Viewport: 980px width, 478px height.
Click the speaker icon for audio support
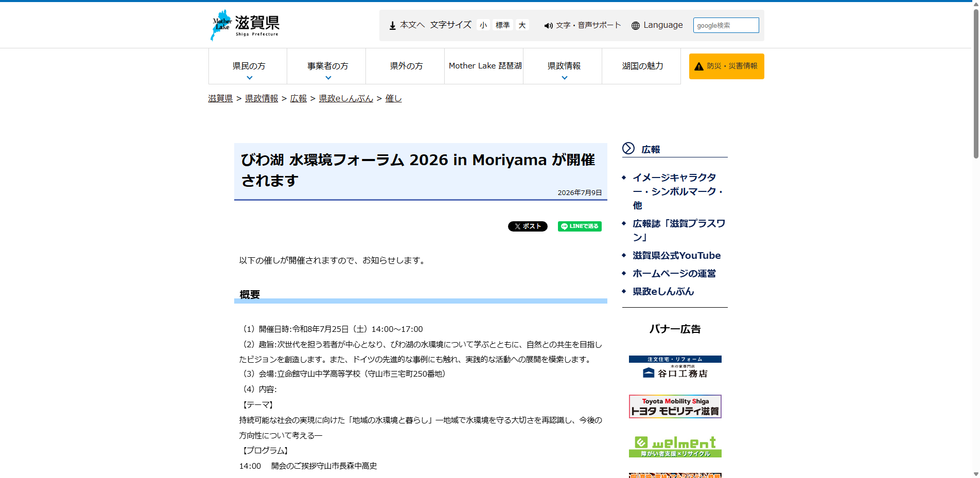[549, 26]
